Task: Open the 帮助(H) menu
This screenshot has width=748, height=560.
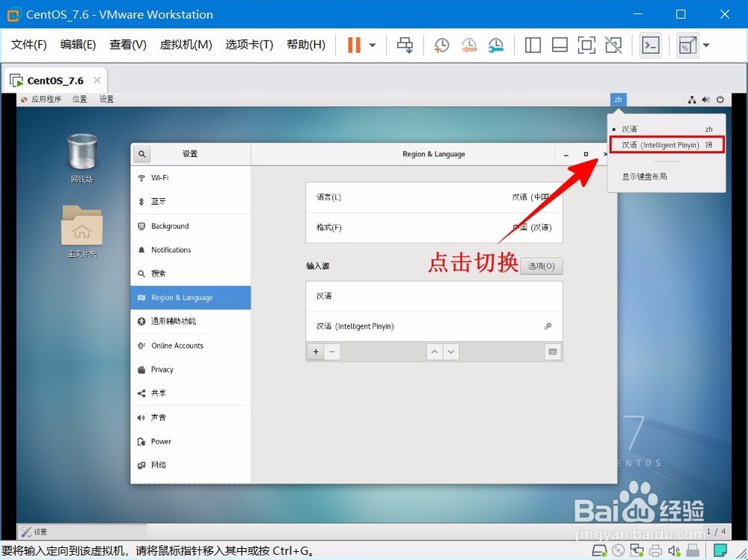Action: click(306, 45)
